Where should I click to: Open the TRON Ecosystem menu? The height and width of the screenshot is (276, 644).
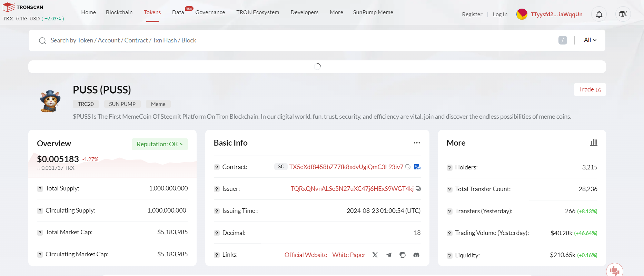(x=258, y=12)
